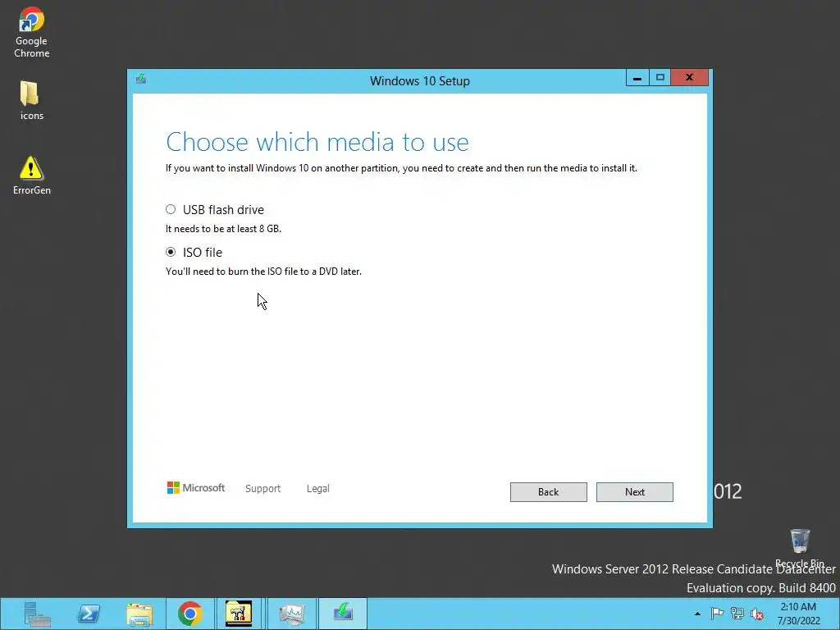Click the muted volume tray icon
This screenshot has width=840, height=630.
(x=757, y=614)
